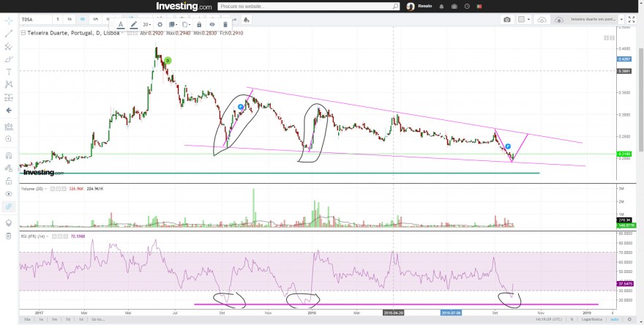Activate the magnet mode tool
Screen dimensions: 644x325
point(9,155)
